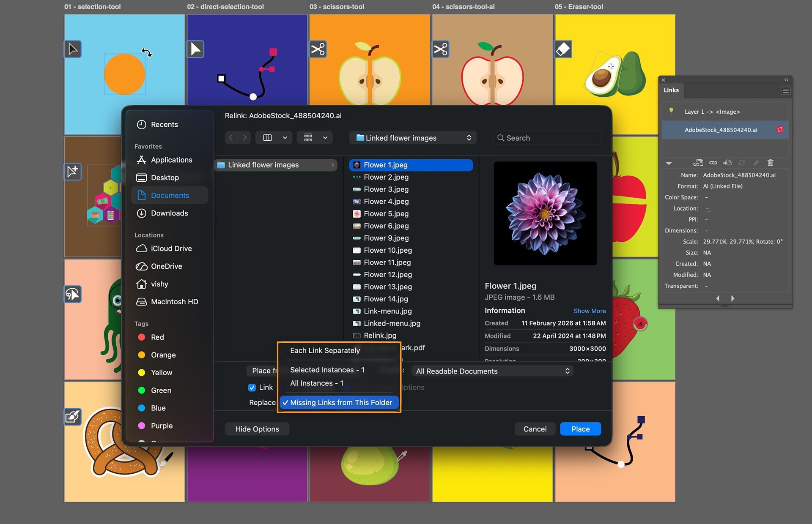
Task: Choose All Instances - 1 option
Action: (x=316, y=383)
